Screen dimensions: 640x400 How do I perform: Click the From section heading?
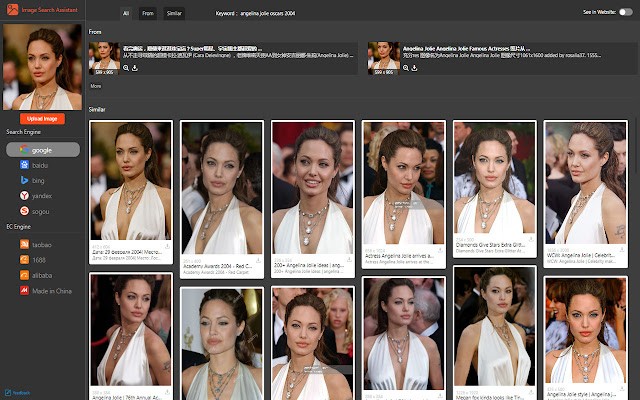(x=95, y=32)
